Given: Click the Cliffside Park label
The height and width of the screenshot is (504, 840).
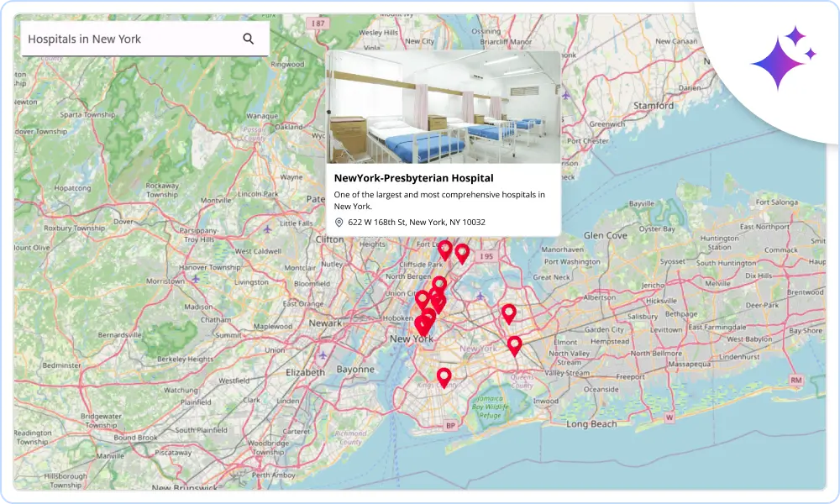Looking at the screenshot, I should 421,264.
